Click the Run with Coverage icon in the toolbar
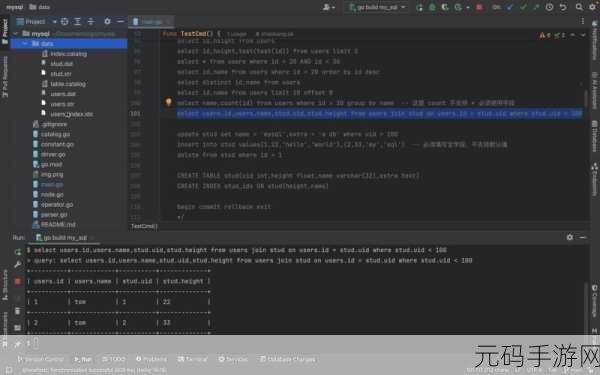This screenshot has width=600, height=375. click(x=445, y=7)
